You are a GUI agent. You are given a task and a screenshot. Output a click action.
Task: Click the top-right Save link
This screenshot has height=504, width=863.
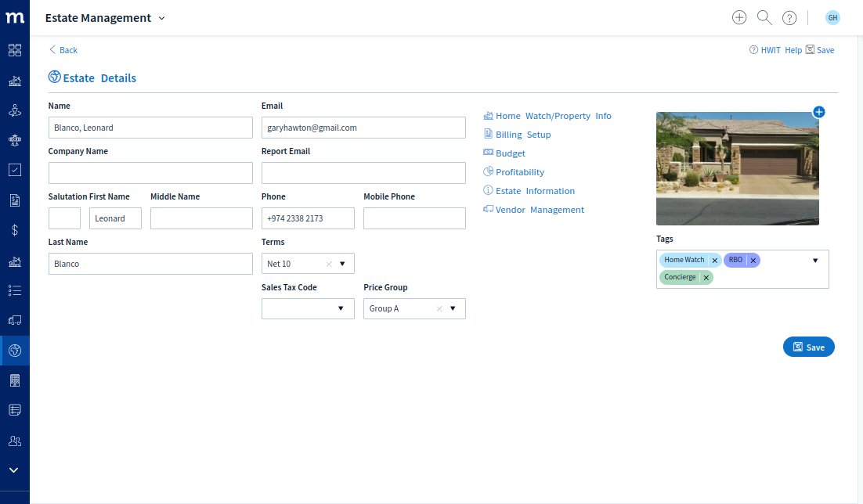click(x=820, y=50)
